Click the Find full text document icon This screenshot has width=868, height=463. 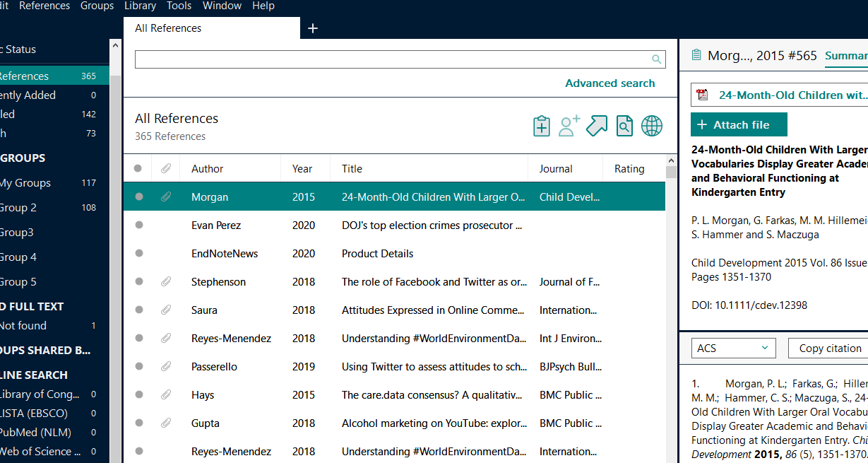624,126
